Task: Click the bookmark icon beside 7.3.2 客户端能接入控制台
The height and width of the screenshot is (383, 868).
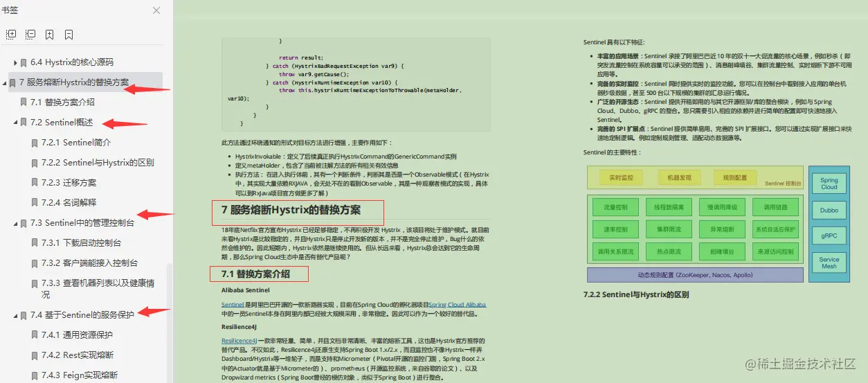Action: tap(35, 263)
